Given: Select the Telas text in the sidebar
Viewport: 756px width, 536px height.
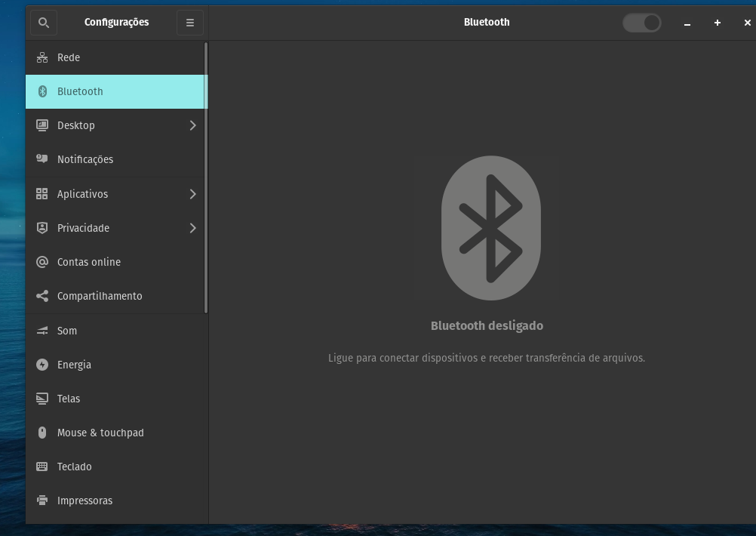Looking at the screenshot, I should click(x=69, y=399).
